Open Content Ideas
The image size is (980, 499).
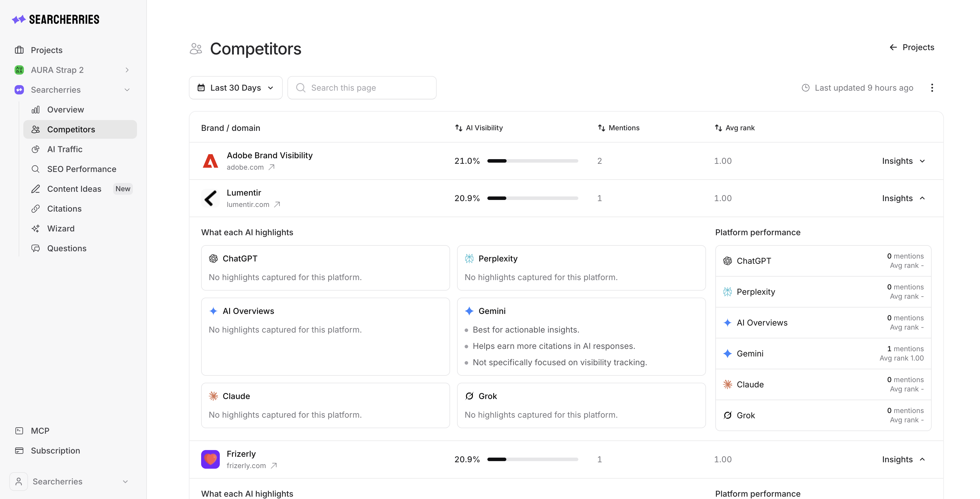pos(74,189)
